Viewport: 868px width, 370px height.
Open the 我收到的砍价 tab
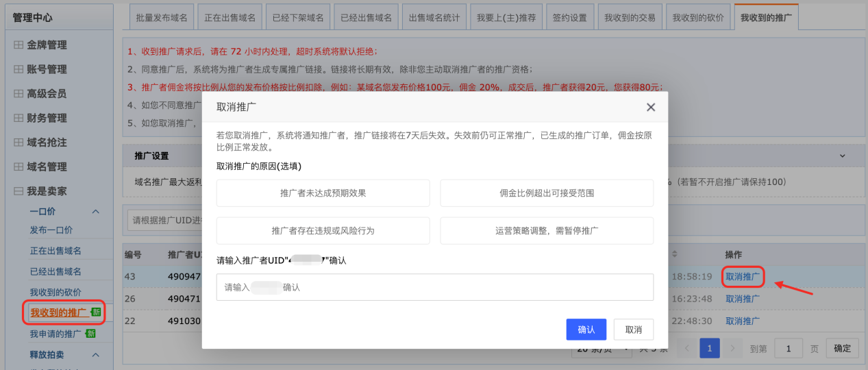pyautogui.click(x=697, y=18)
